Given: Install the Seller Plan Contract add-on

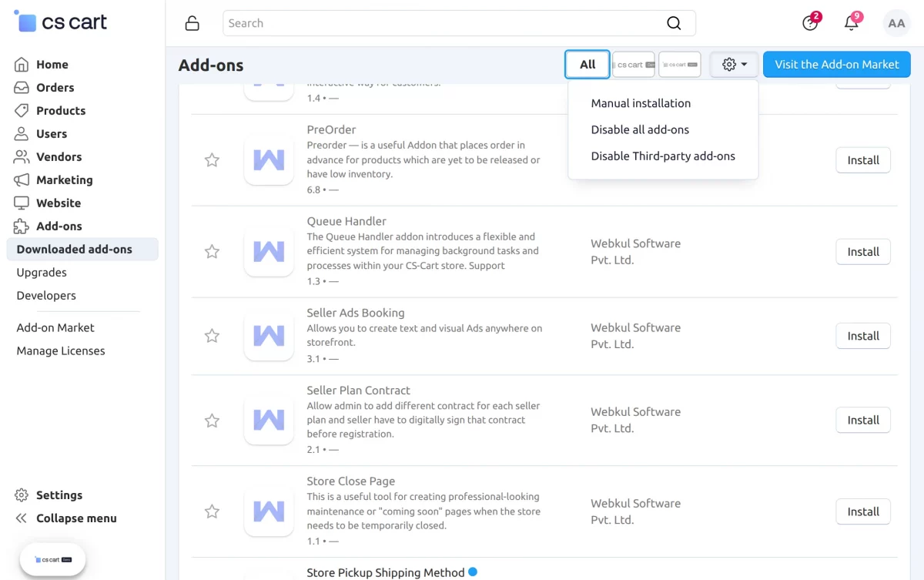Looking at the screenshot, I should tap(863, 420).
